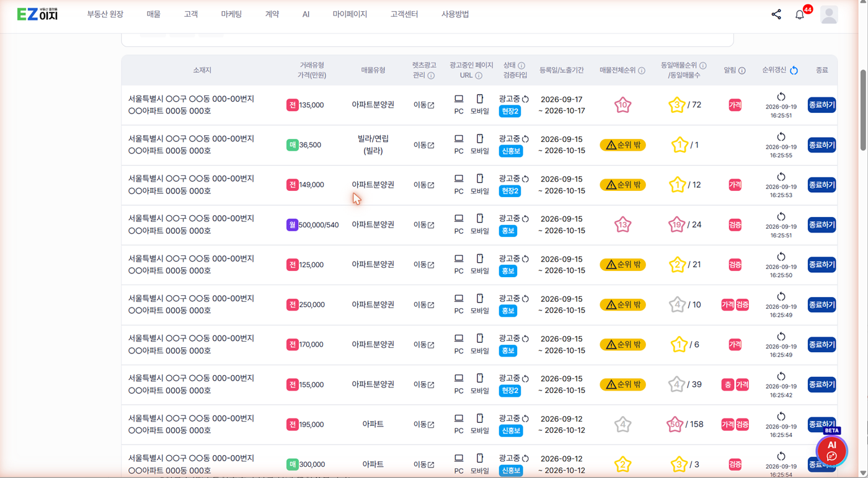Click info icon next to 헷츠광고 관리

(431, 76)
